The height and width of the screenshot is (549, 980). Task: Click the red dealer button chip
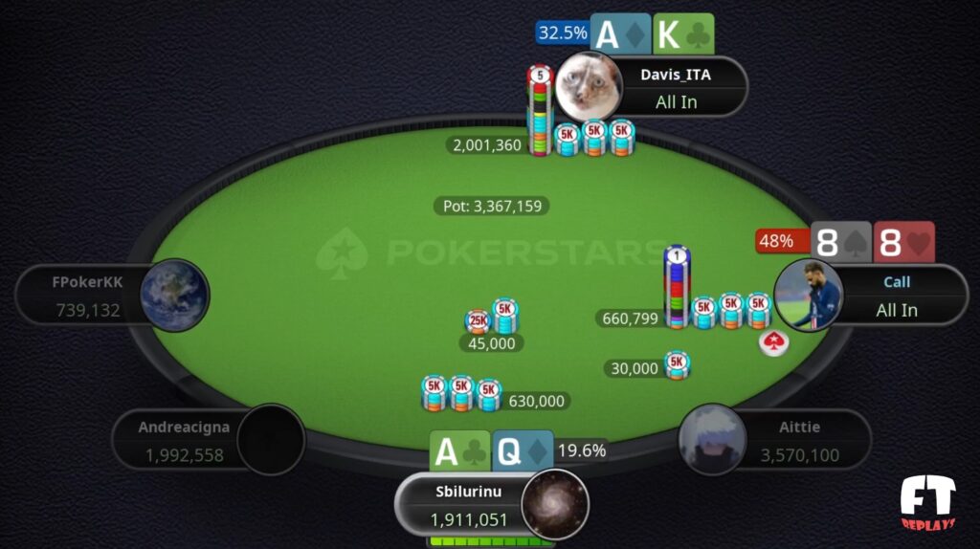pos(773,343)
